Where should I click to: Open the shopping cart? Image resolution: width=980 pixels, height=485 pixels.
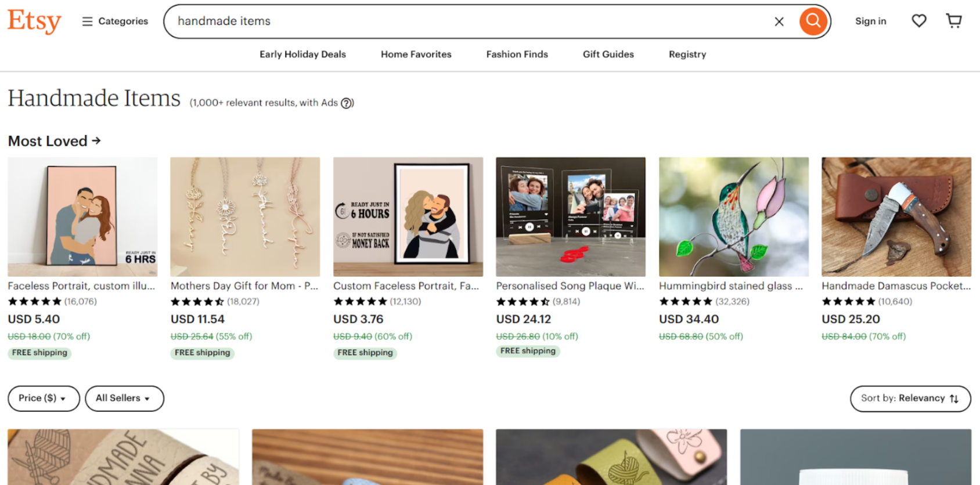954,21
